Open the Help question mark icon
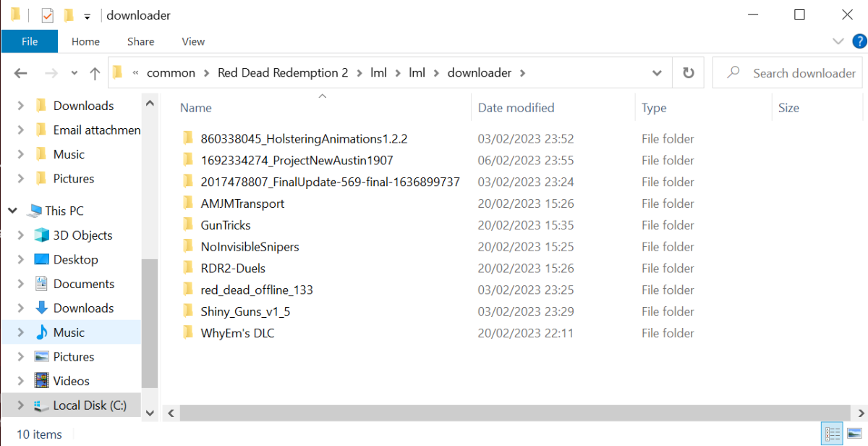The height and width of the screenshot is (446, 868). pos(859,41)
